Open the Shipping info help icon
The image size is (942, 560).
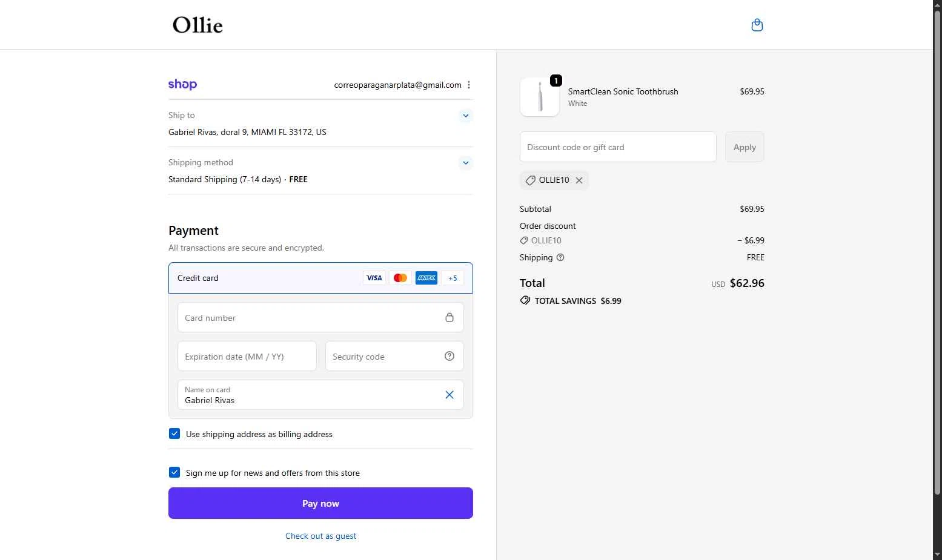560,257
